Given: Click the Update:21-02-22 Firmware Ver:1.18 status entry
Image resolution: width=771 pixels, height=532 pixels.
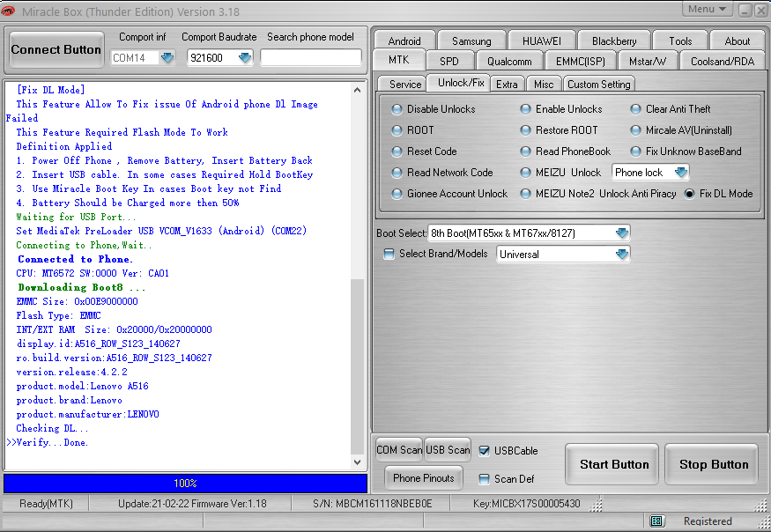Looking at the screenshot, I should pos(192,504).
